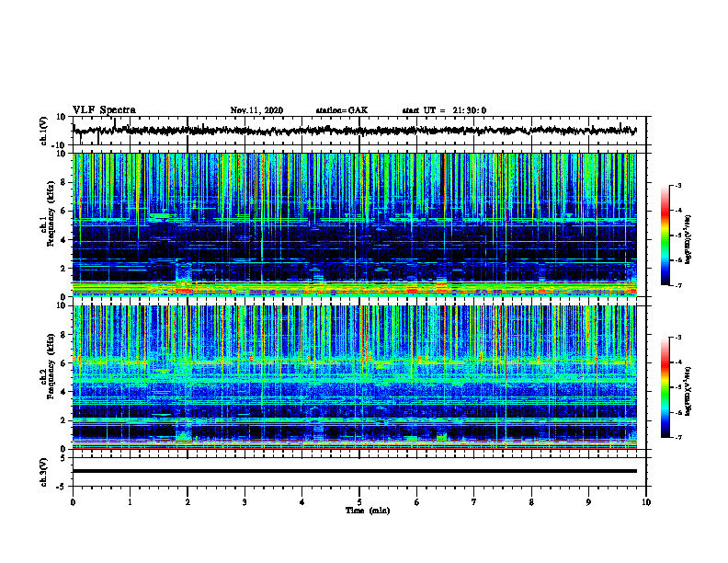This screenshot has height=563, width=728.
Task: Click the 'station=GAK' header text
Action: (x=342, y=110)
